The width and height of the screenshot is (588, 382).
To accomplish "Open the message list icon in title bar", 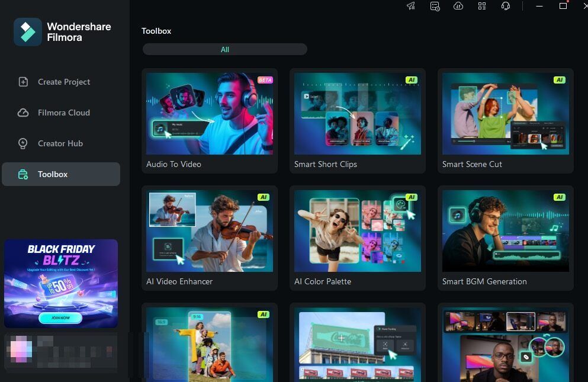I will pos(435,6).
